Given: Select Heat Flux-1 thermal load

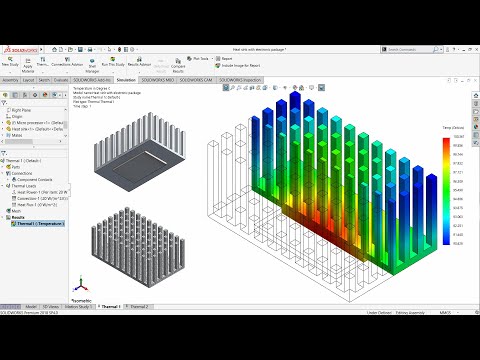Looking at the screenshot, I should [x=34, y=205].
